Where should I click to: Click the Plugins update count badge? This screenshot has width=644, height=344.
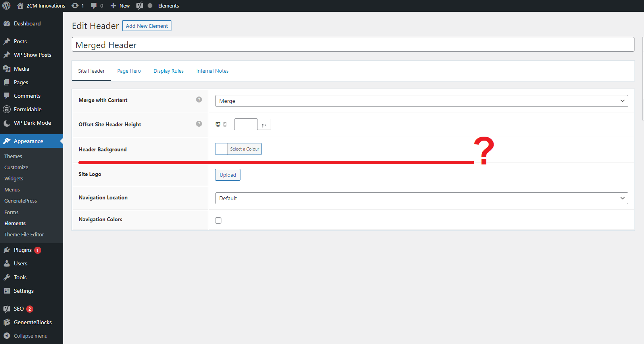click(38, 250)
